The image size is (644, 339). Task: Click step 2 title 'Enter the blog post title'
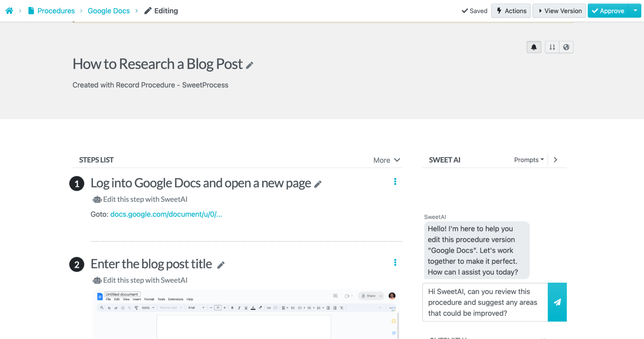click(x=151, y=264)
